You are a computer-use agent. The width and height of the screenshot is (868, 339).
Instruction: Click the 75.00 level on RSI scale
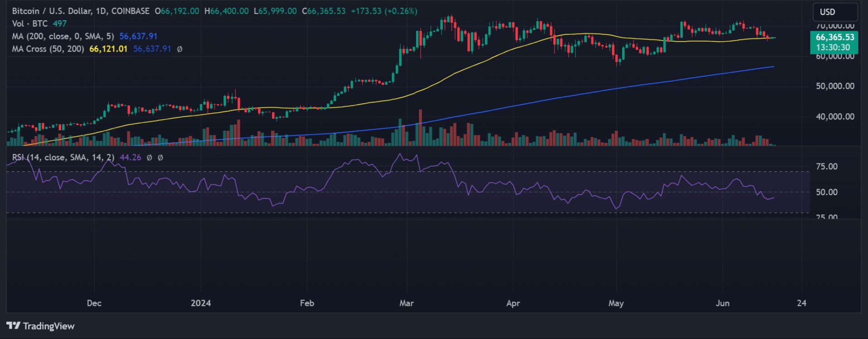tap(826, 167)
